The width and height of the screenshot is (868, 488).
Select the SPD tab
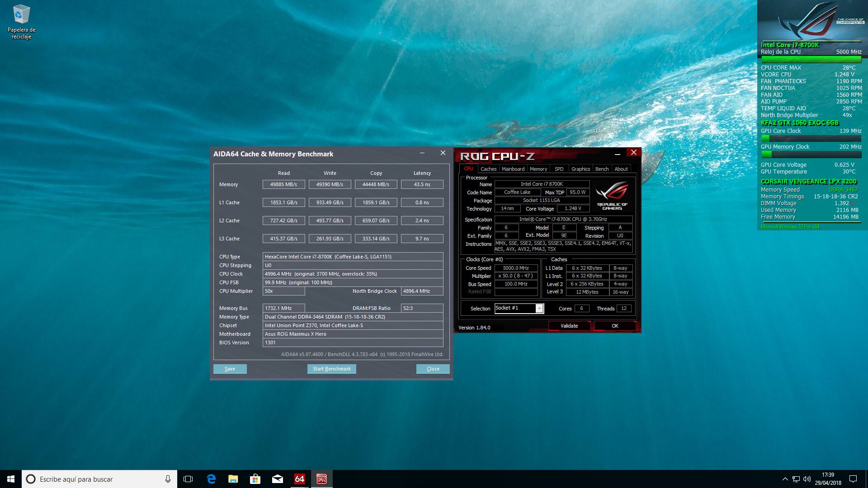559,169
